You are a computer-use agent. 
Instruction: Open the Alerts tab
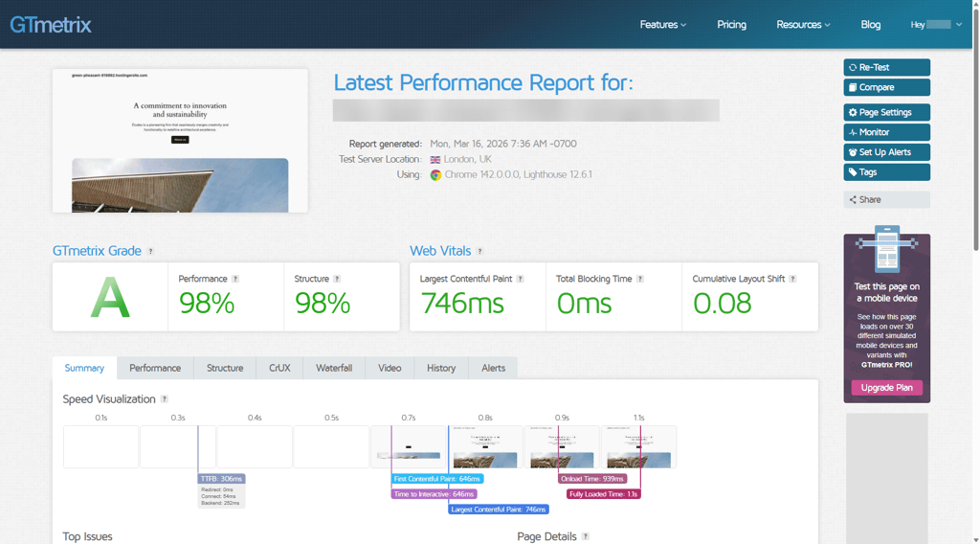pos(493,369)
